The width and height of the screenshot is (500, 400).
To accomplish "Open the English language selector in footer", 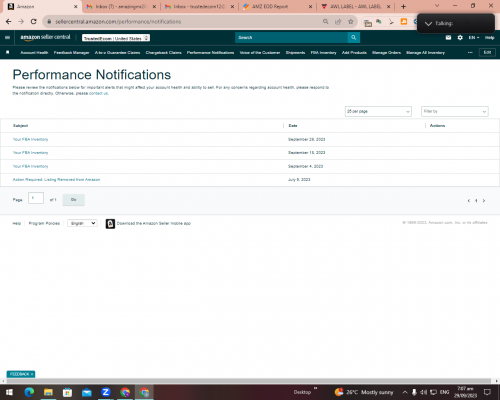I will 82,223.
